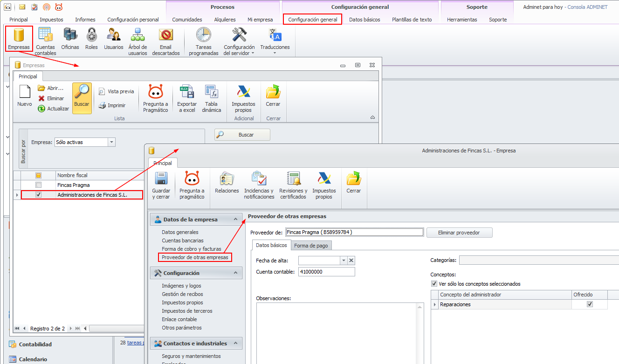The image size is (619, 364).
Task: Open the Contabilidad navigation item
Action: pyautogui.click(x=35, y=344)
